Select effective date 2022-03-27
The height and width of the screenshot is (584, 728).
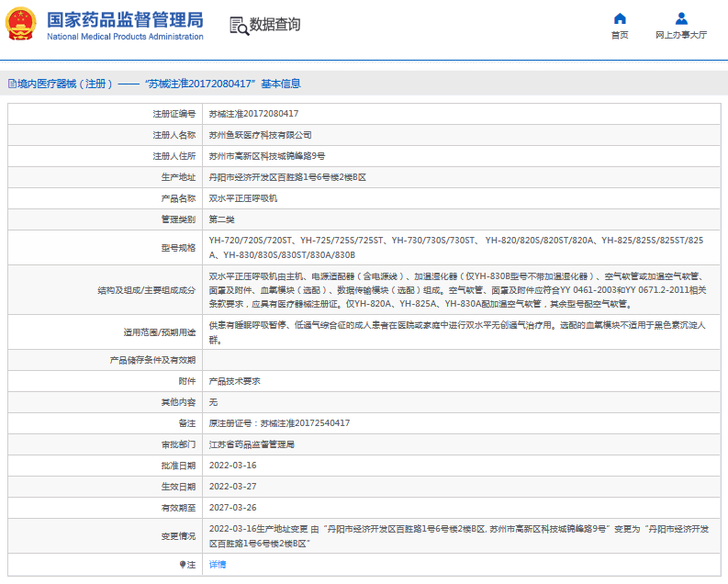click(232, 487)
